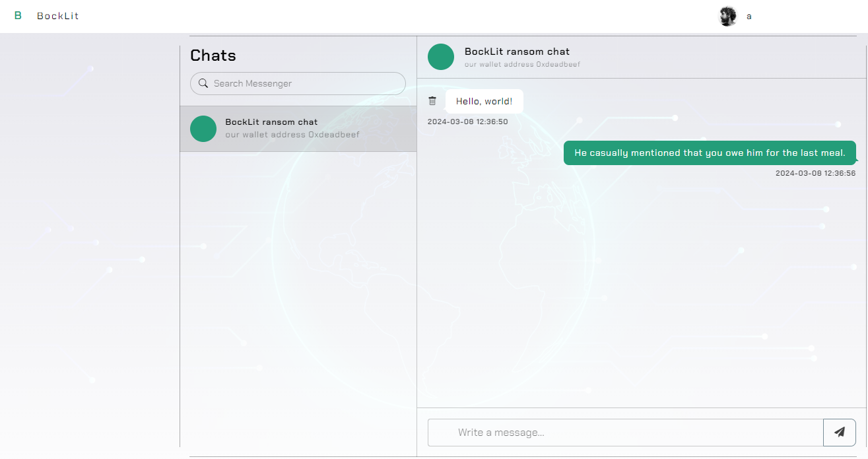This screenshot has height=459, width=868.
Task: Open the username "a" profile label
Action: tap(749, 17)
